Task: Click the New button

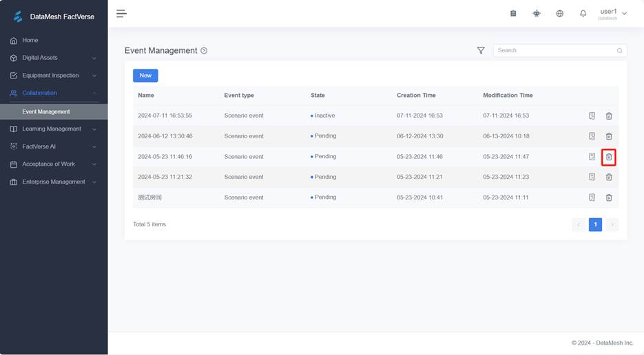Action: point(145,76)
